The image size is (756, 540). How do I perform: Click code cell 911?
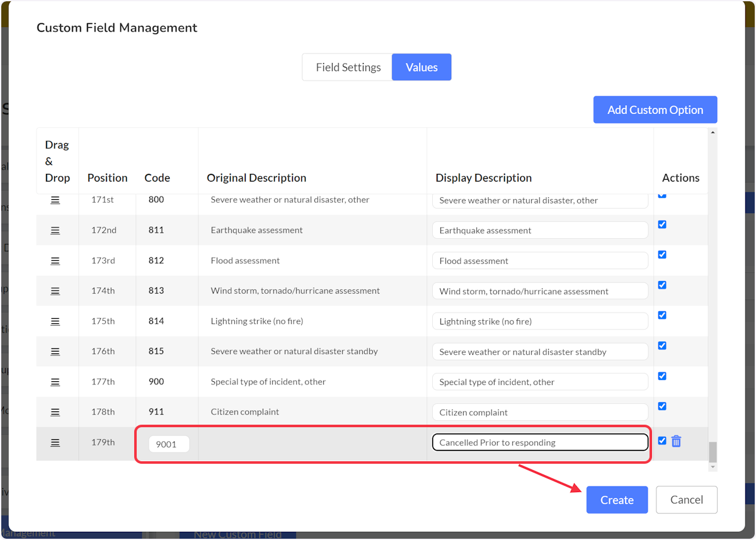pyautogui.click(x=156, y=411)
